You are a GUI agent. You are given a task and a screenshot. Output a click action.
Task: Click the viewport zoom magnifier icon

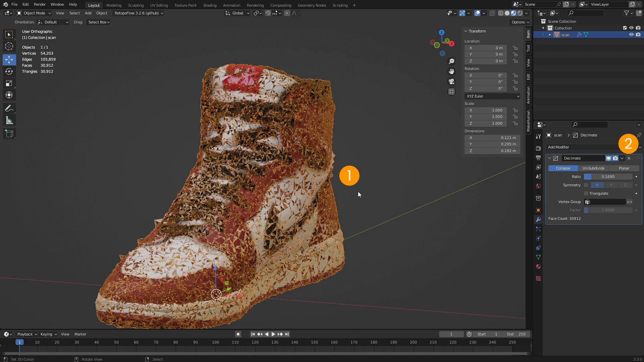point(451,61)
